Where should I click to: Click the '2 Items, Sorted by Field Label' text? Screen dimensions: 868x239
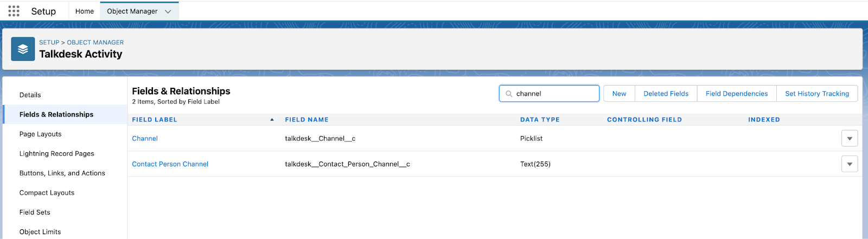[176, 102]
